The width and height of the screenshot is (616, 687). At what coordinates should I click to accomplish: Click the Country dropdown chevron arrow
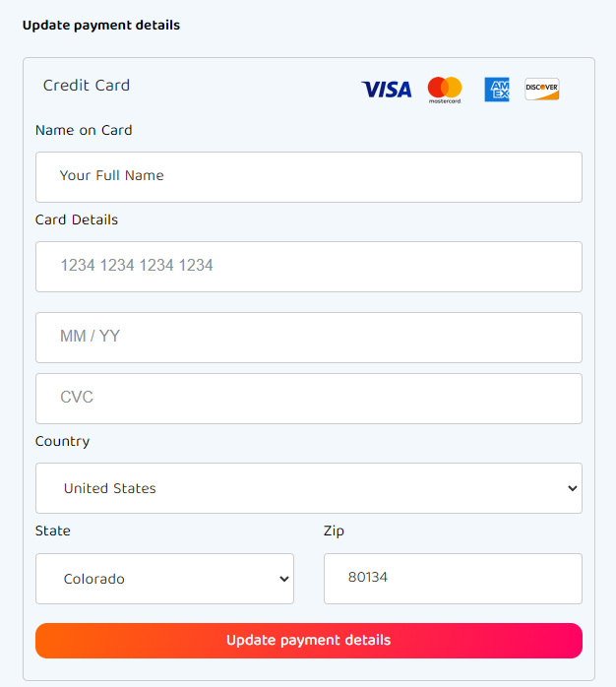pyautogui.click(x=573, y=488)
